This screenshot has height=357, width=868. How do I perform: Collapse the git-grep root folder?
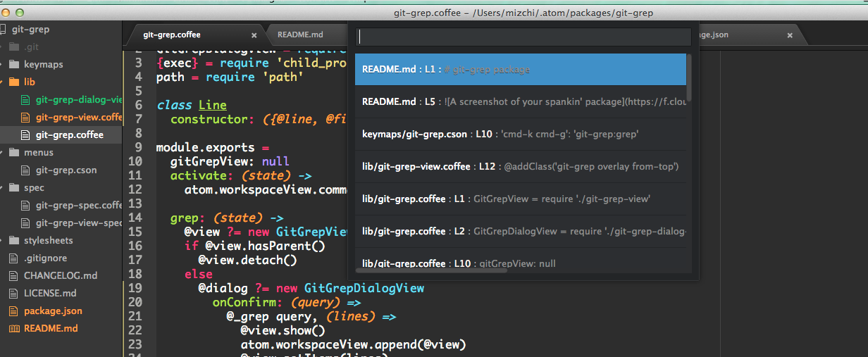pos(30,30)
